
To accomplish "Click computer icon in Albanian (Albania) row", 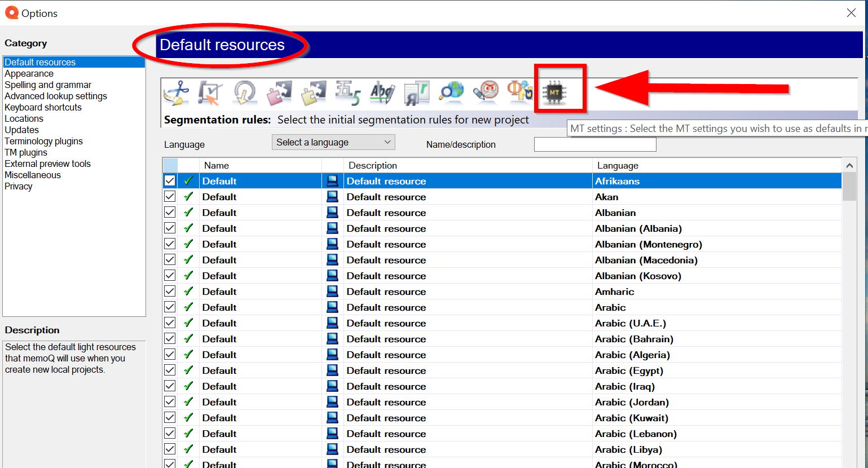I will coord(333,228).
